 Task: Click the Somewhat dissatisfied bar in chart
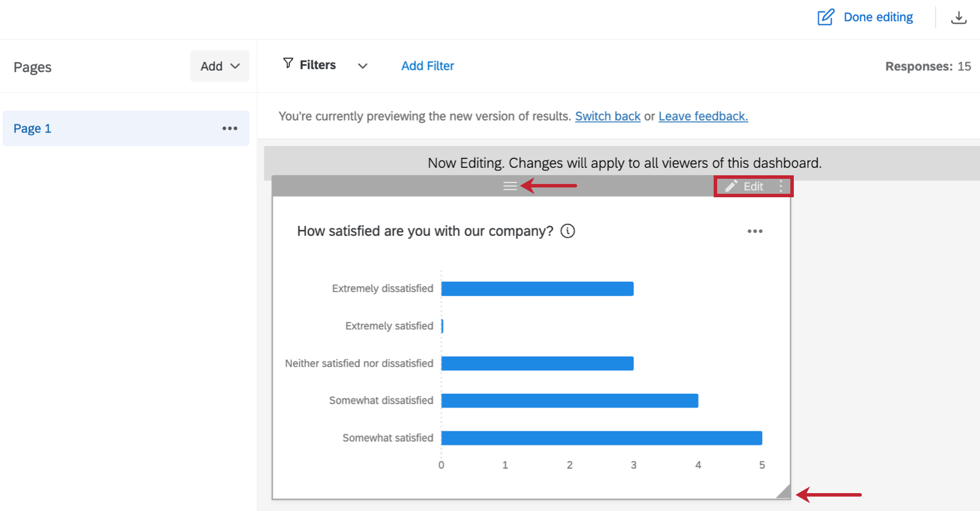570,401
